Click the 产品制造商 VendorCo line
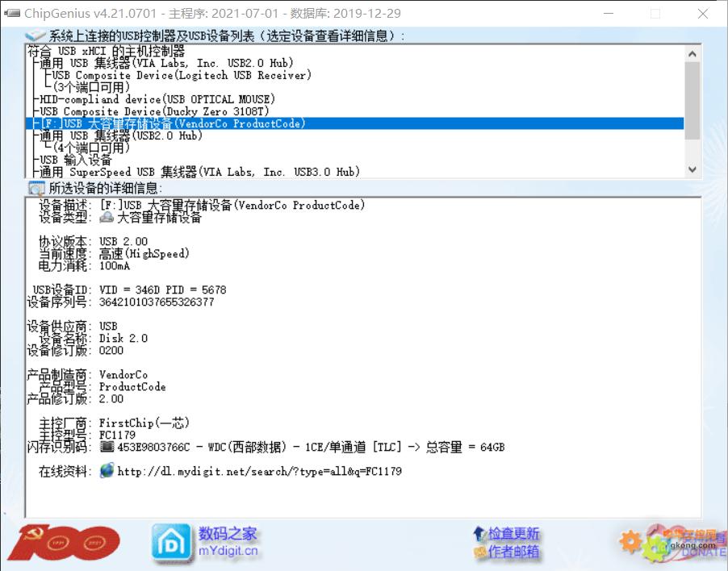728x571 pixels. (87, 374)
